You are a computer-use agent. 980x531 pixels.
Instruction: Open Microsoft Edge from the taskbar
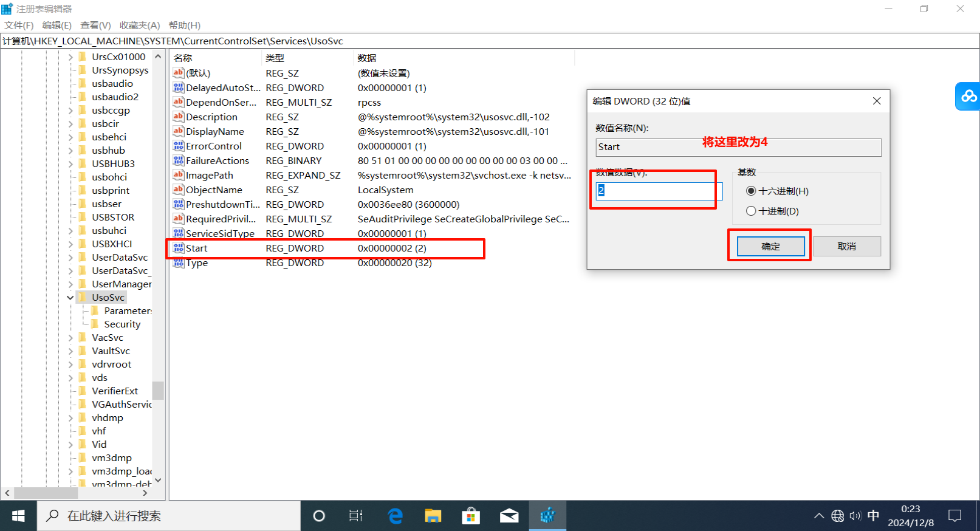tap(396, 516)
